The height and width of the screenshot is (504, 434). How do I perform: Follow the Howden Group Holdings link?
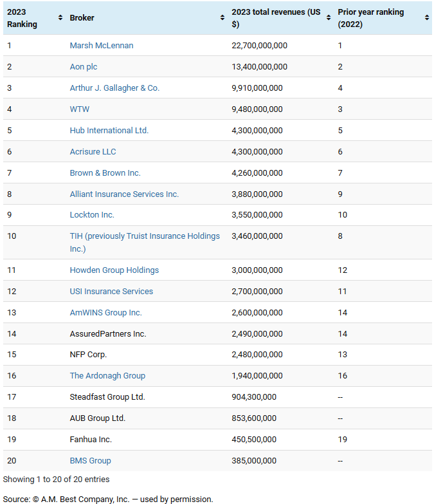pos(114,270)
